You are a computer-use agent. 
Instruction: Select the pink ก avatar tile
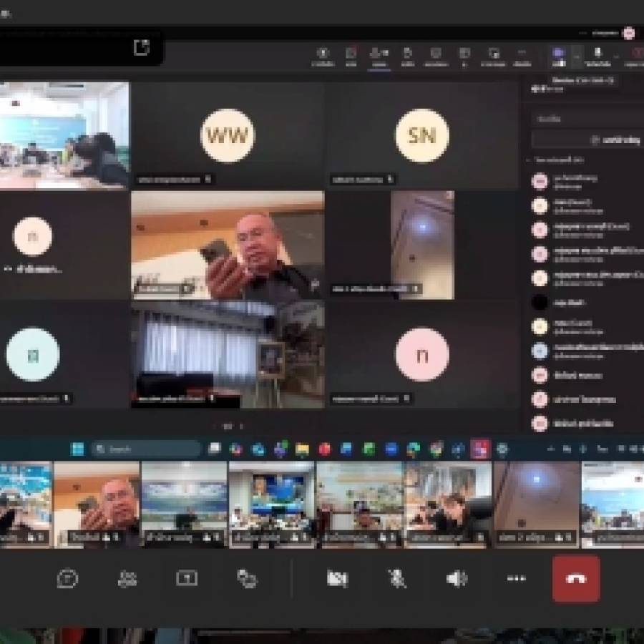tap(421, 354)
